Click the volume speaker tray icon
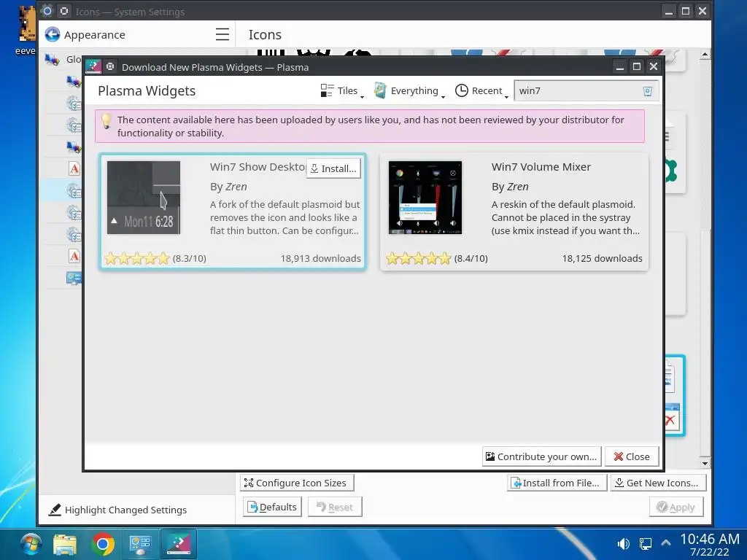This screenshot has height=560, width=747. [x=623, y=543]
